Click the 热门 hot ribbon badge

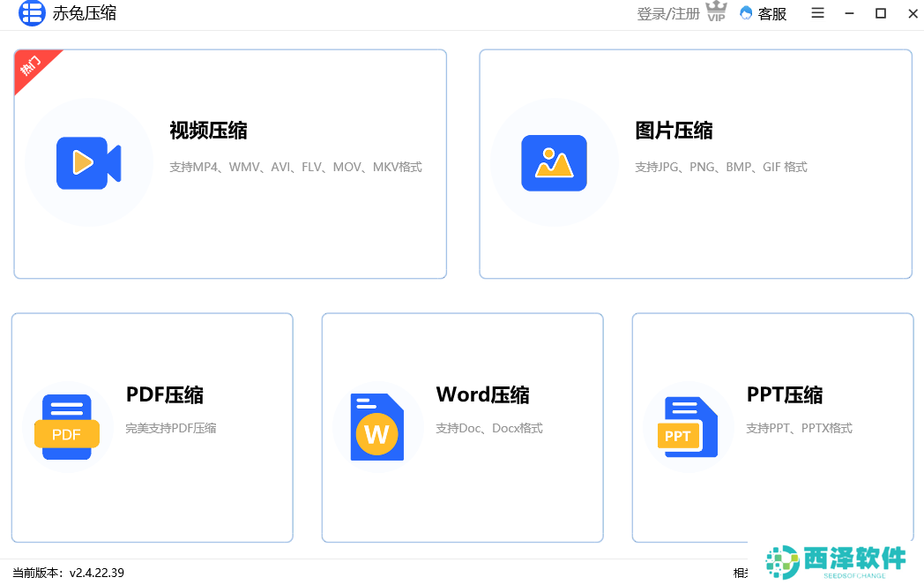33,67
